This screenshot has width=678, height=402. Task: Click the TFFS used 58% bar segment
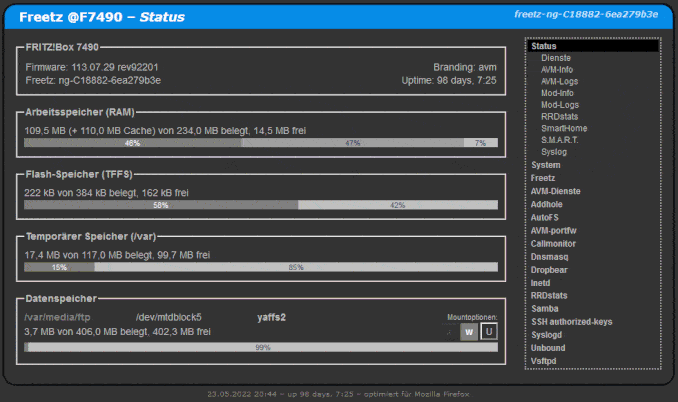coord(161,205)
